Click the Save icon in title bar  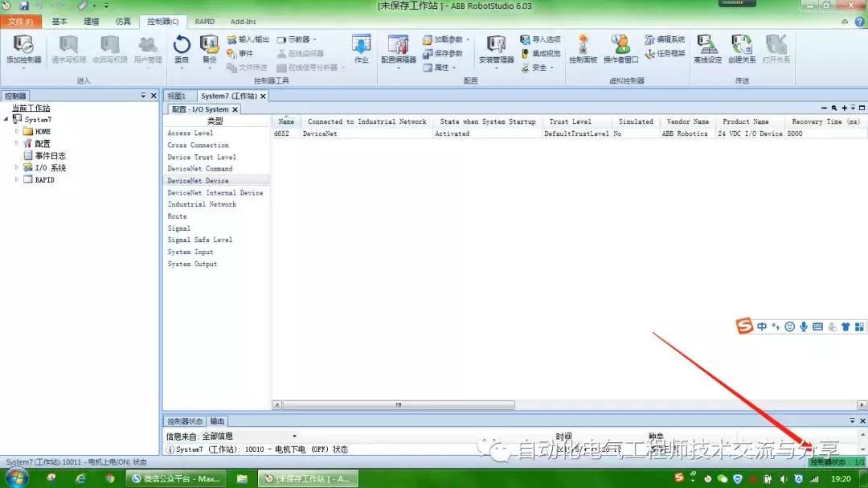(24, 6)
